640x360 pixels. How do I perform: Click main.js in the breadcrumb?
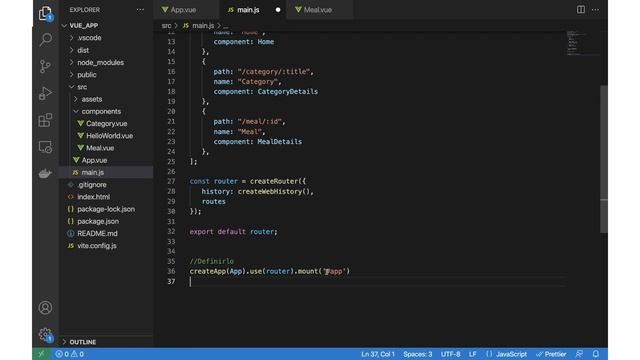203,25
